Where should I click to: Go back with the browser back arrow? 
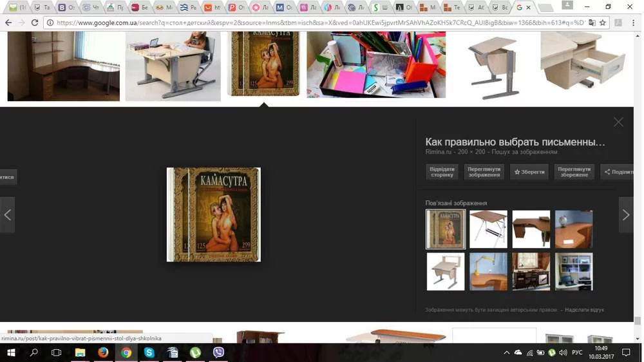(x=8, y=23)
